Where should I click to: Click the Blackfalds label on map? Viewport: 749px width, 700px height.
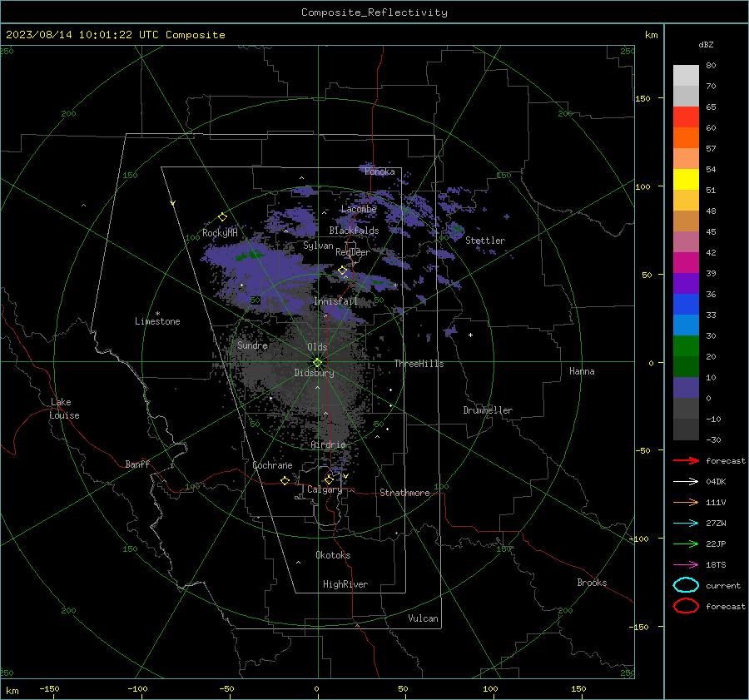(x=354, y=231)
